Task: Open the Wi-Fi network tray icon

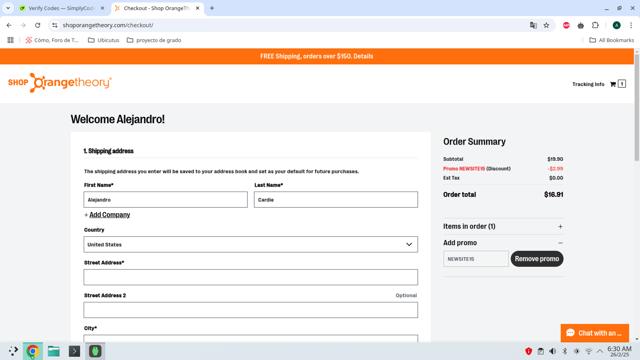Action: 589,351
